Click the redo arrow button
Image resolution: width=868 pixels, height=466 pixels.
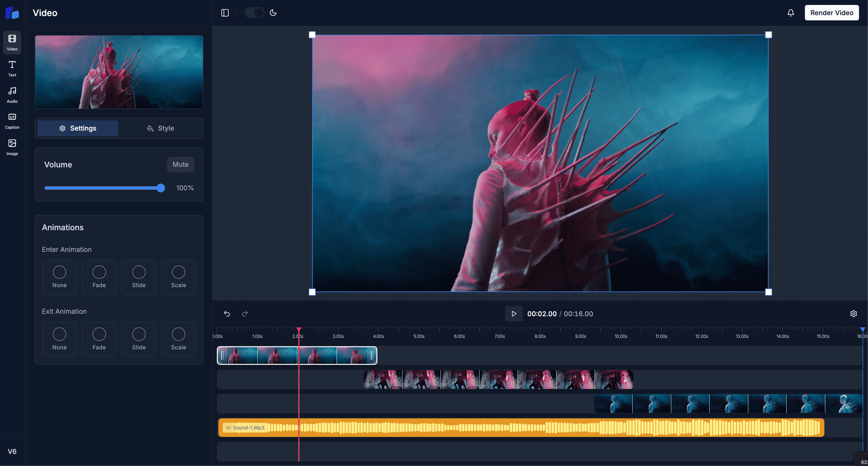[x=244, y=314]
